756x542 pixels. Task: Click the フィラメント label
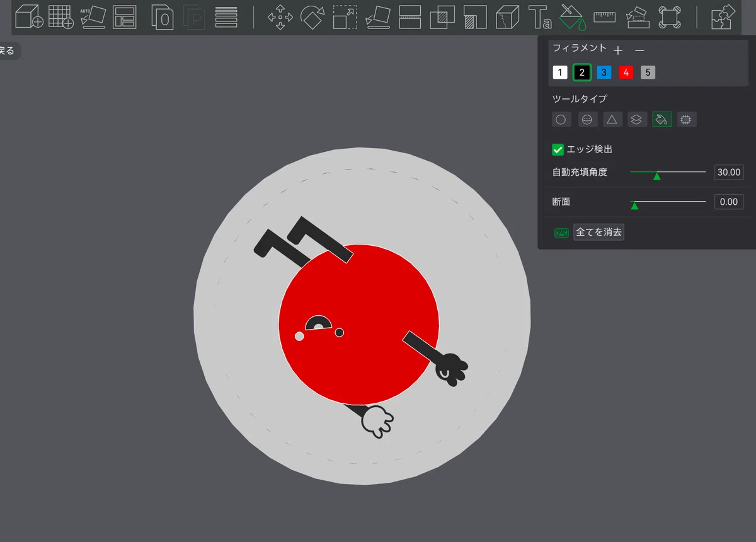[580, 48]
